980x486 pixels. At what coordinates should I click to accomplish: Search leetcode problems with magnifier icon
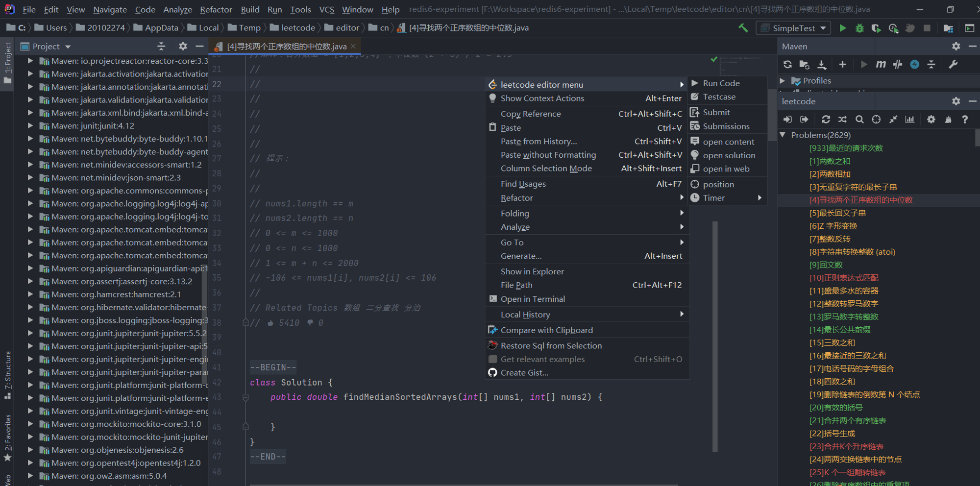coord(859,119)
